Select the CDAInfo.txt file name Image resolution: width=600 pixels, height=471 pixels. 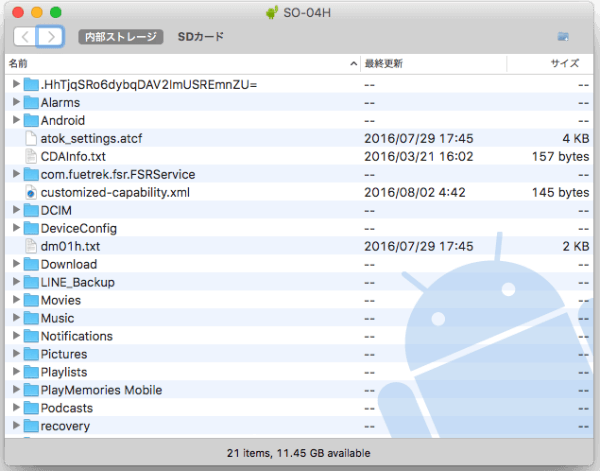tap(73, 156)
